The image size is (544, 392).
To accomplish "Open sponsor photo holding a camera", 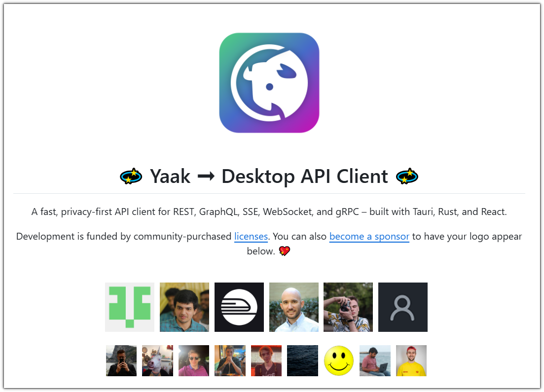I will 348,307.
